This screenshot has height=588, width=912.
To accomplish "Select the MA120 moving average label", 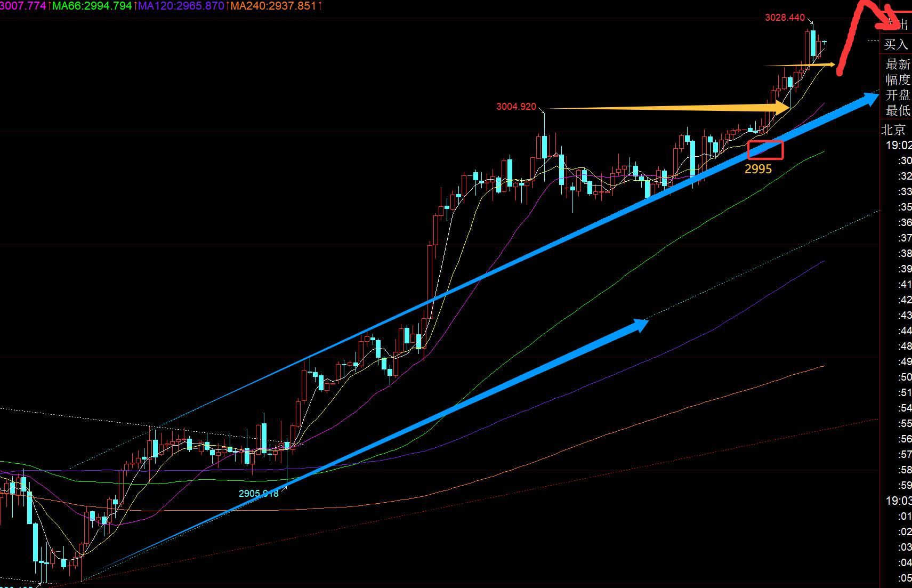I will 181,6.
